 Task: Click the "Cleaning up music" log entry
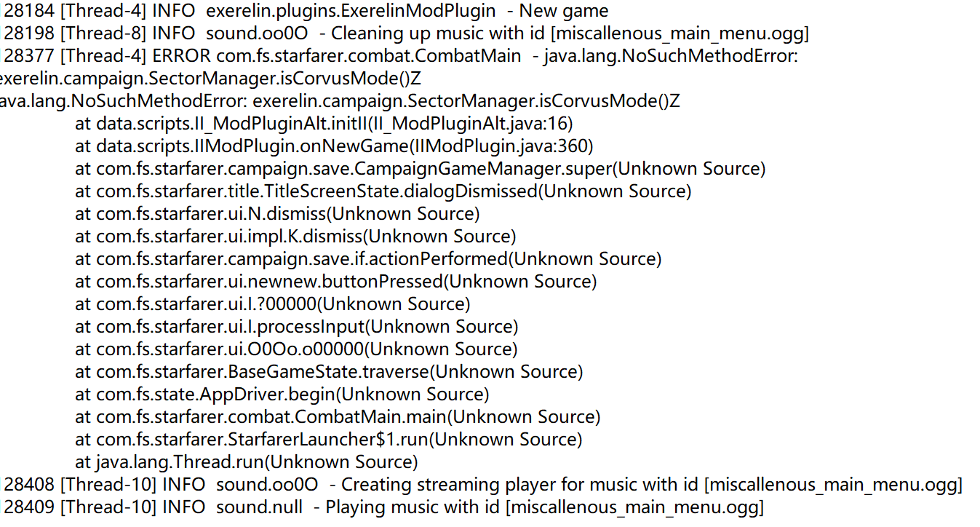(406, 33)
